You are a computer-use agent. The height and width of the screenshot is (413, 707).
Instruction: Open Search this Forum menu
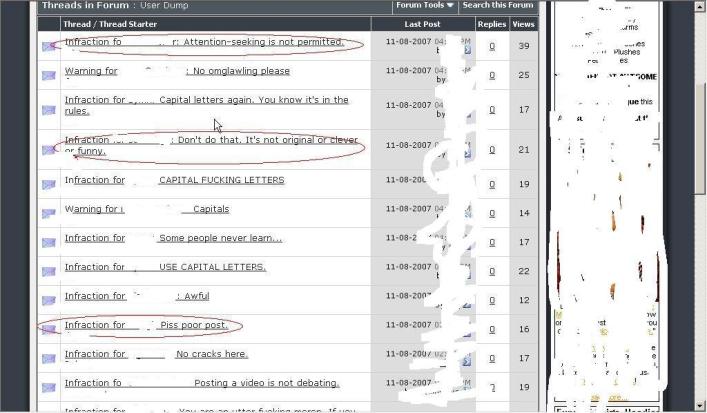point(498,5)
